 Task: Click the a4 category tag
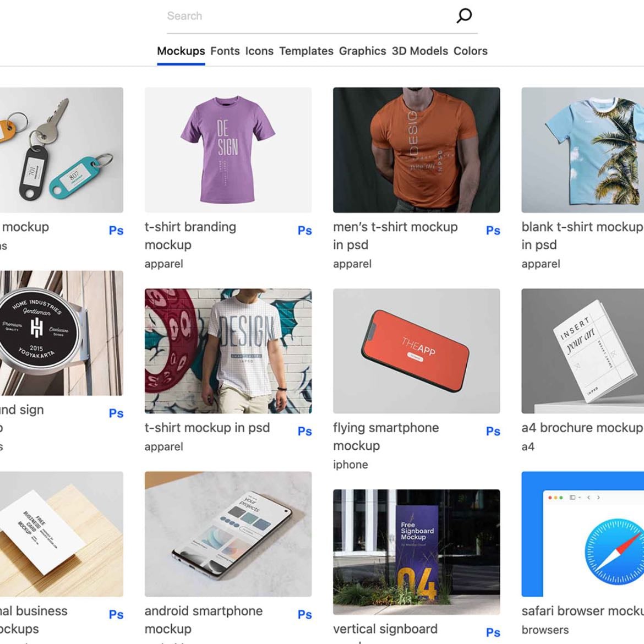pyautogui.click(x=528, y=447)
